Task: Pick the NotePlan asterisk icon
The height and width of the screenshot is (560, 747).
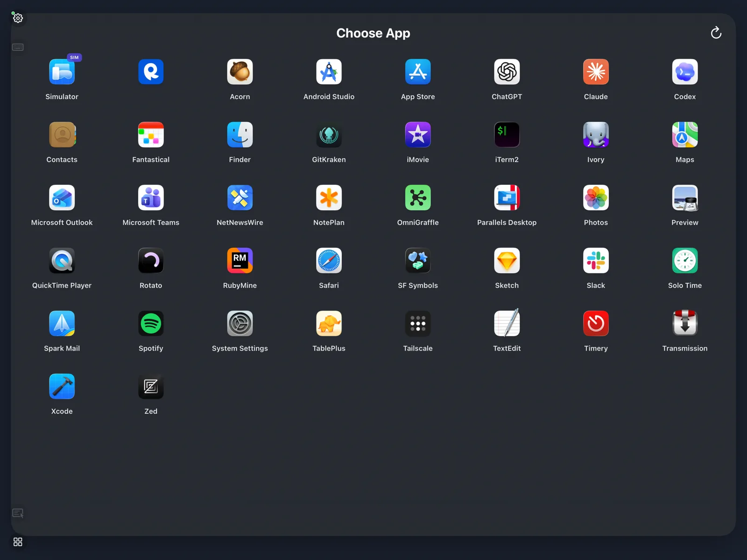Action: [x=329, y=198]
